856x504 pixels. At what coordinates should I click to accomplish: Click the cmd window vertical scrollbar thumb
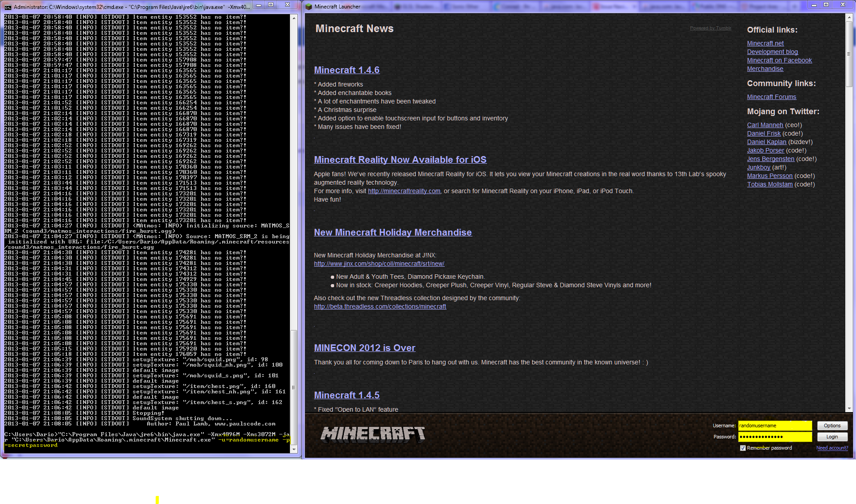coord(294,387)
